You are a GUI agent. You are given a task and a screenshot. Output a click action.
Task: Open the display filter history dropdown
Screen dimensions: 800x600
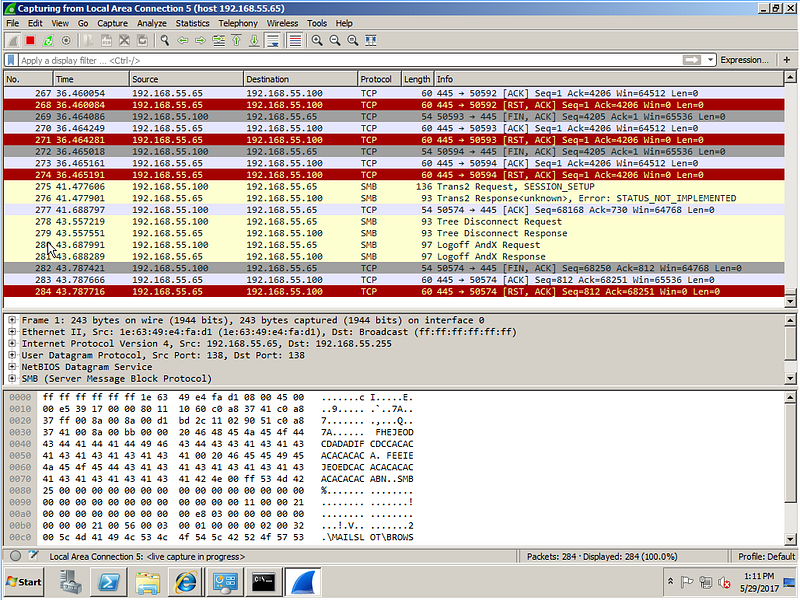point(710,60)
